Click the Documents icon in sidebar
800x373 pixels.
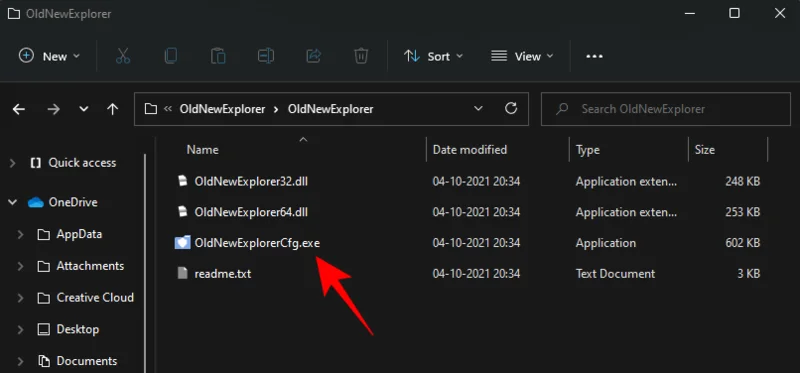[44, 361]
